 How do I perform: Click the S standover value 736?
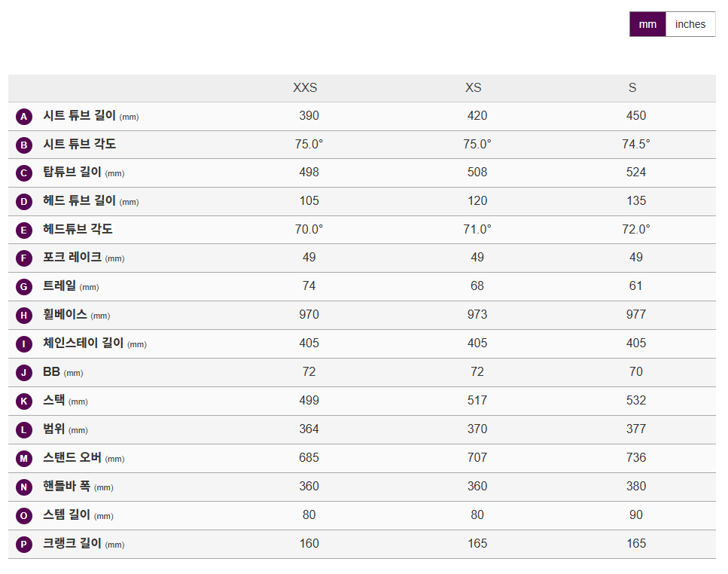(x=636, y=458)
